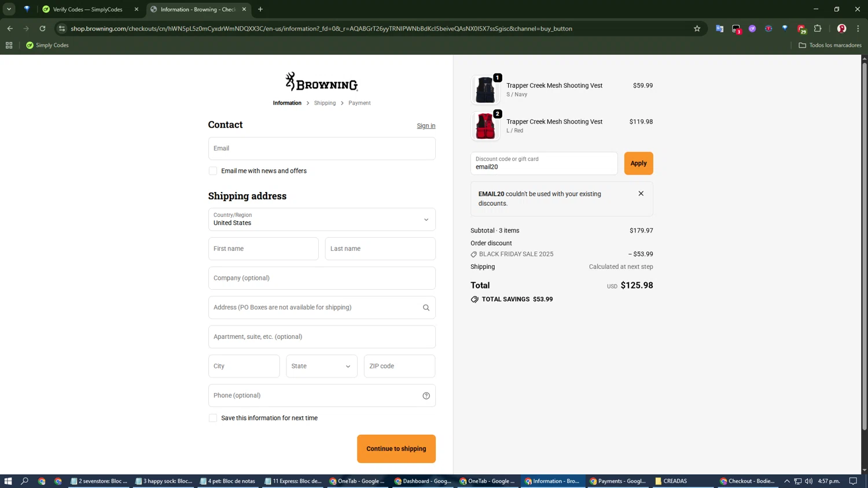The image size is (868, 488).
Task: Close the Information Browning Checkout tab
Action: [244, 9]
